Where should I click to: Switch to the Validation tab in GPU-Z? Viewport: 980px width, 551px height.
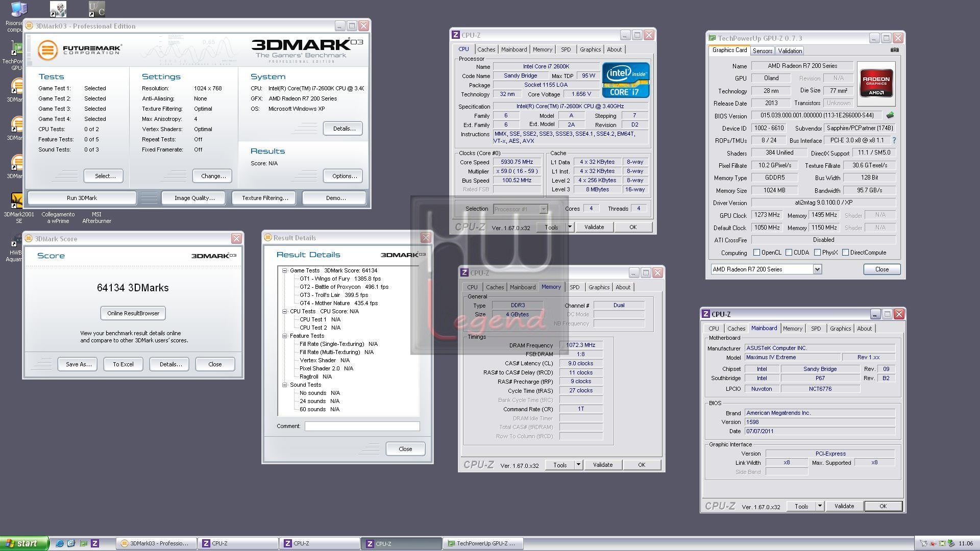(790, 51)
